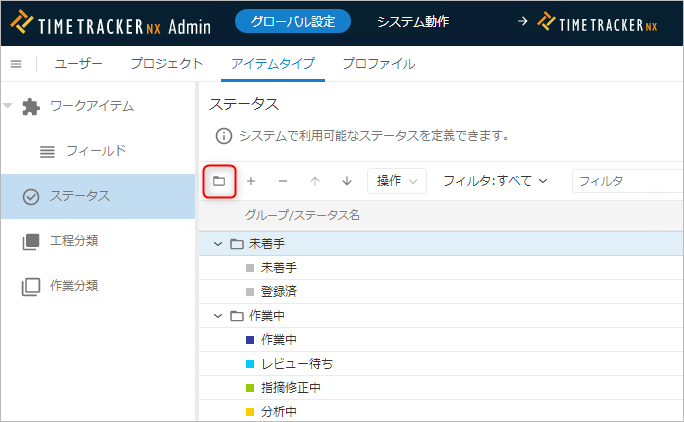Move status down with down arrow
Screen dimensions: 684x422
(347, 181)
